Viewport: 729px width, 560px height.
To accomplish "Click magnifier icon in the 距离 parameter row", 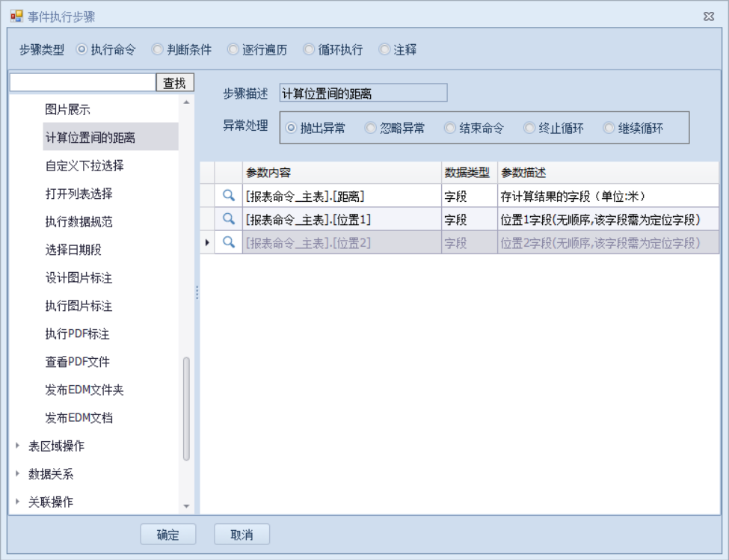I will point(230,196).
